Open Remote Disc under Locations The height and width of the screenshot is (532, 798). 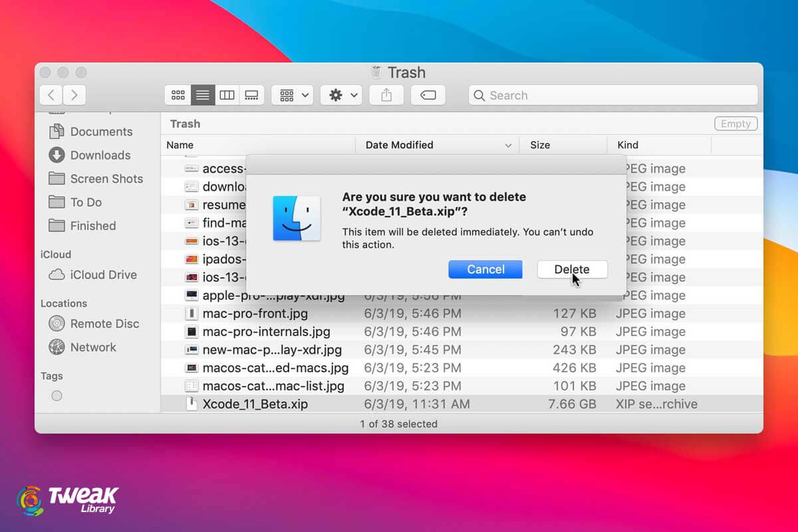point(104,324)
